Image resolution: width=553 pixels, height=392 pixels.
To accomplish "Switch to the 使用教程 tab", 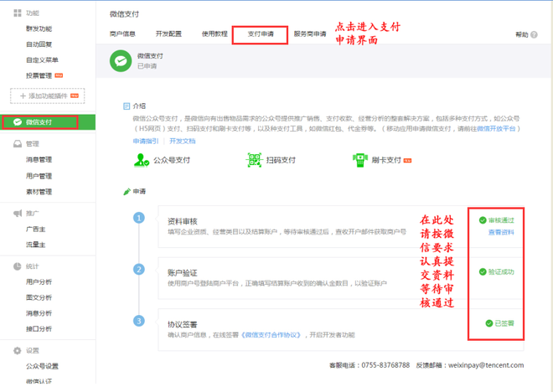I will click(214, 34).
